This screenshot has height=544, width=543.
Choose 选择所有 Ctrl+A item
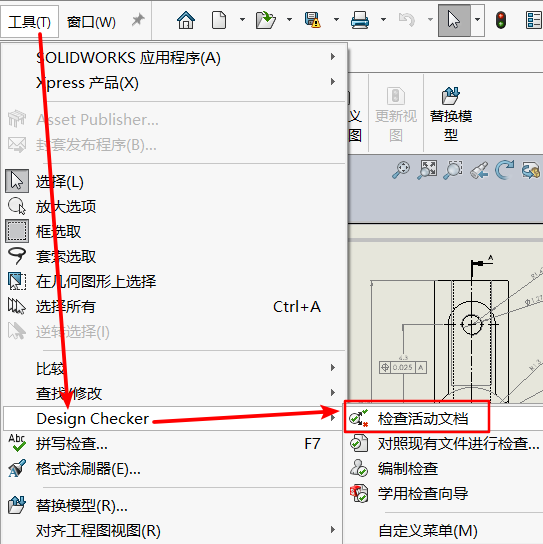tap(174, 307)
